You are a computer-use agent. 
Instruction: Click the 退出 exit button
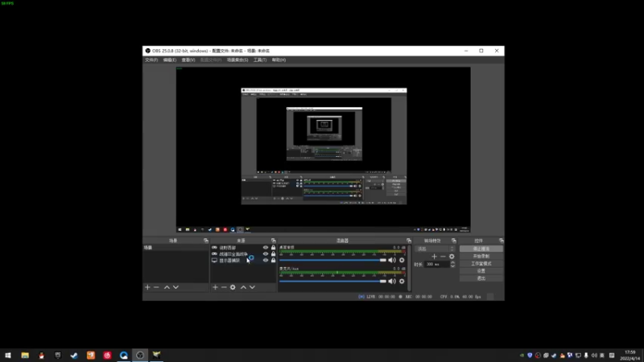[x=481, y=278]
